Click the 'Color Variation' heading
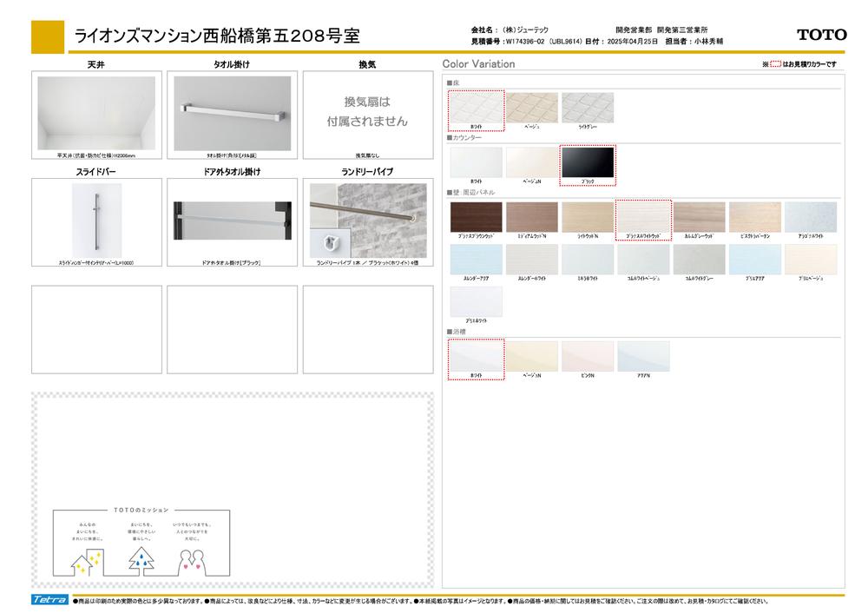 (x=478, y=63)
